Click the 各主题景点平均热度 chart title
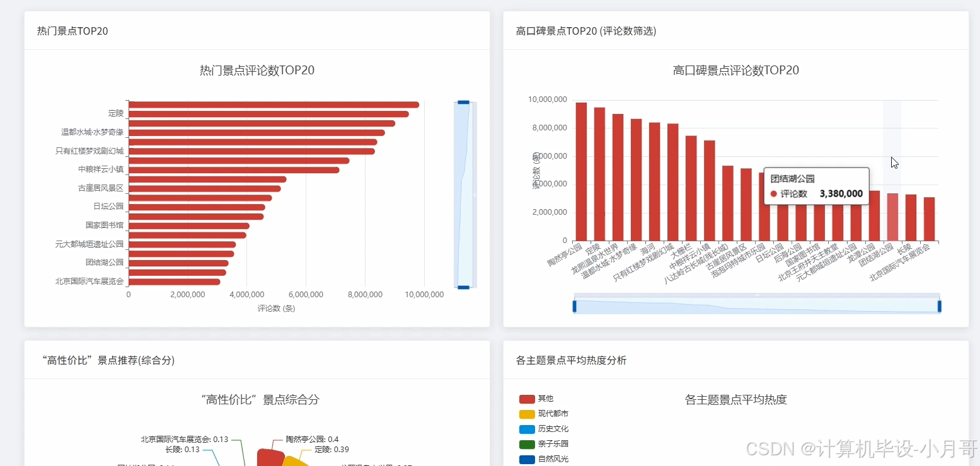 (x=736, y=400)
